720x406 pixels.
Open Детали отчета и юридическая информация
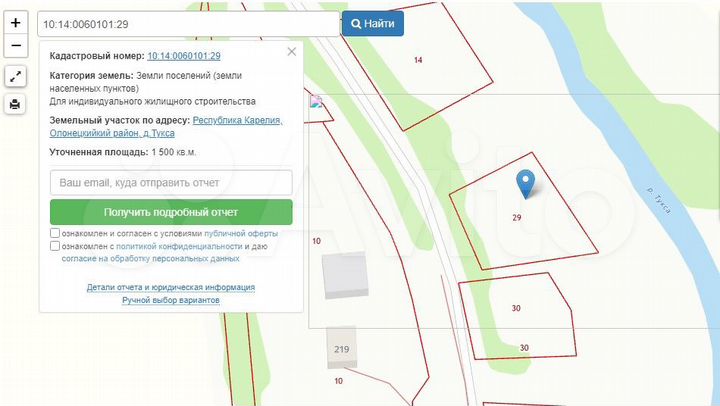pos(171,287)
